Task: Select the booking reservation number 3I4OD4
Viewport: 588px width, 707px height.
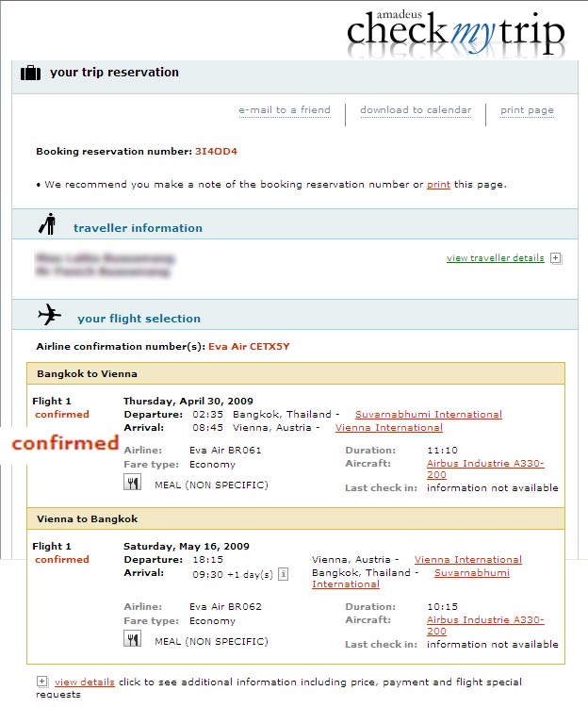Action: pos(216,152)
